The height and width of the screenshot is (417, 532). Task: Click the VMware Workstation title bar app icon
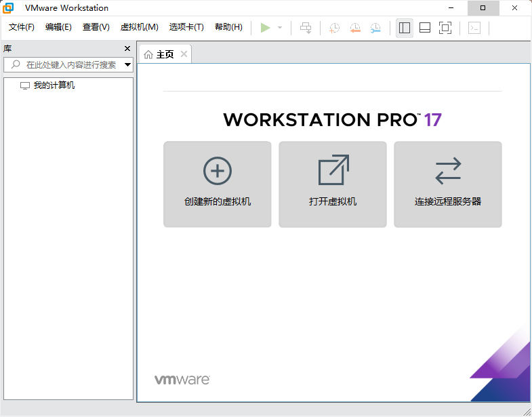[8, 8]
